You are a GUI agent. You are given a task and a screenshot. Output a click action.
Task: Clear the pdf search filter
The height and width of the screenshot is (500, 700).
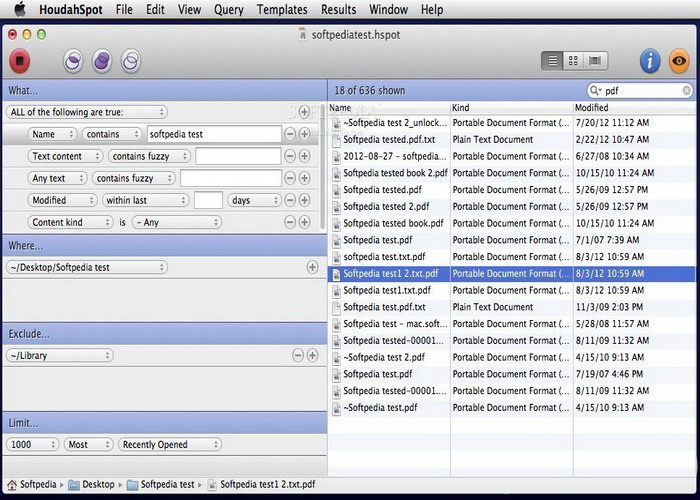point(686,90)
